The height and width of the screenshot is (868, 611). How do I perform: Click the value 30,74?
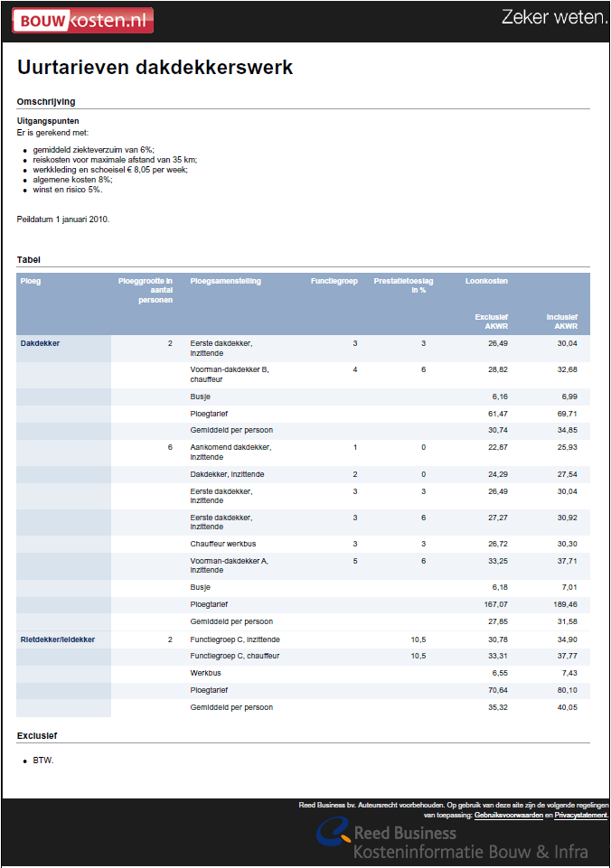(497, 430)
